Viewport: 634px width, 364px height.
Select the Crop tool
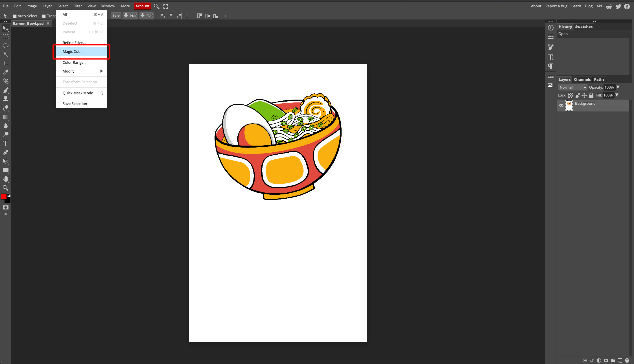click(x=6, y=63)
